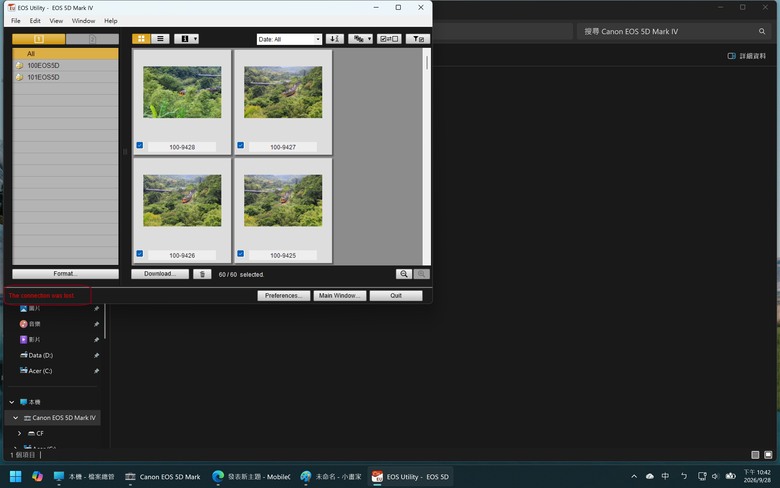This screenshot has width=780, height=488.
Task: Select memory card 2 tab
Action: [x=92, y=39]
